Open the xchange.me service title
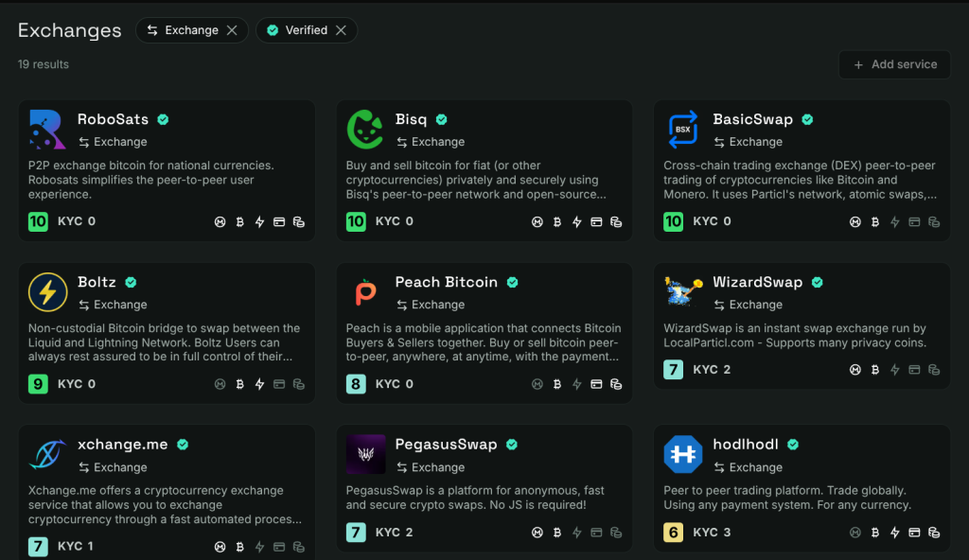The width and height of the screenshot is (969, 560). 122,445
